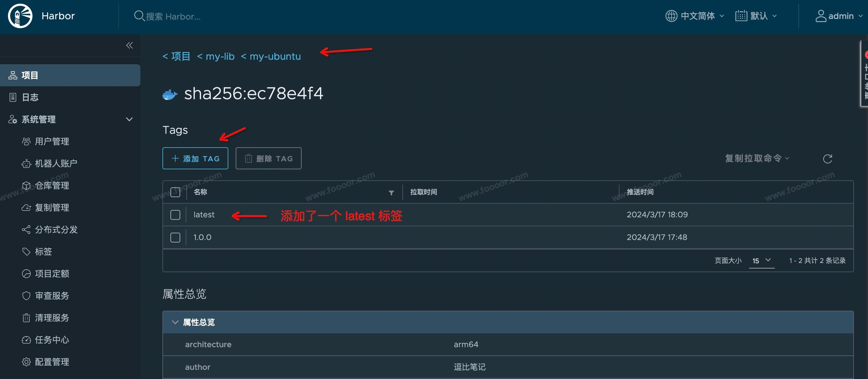The image size is (868, 379).
Task: Collapse the 属性总览 section chevron
Action: pyautogui.click(x=175, y=322)
